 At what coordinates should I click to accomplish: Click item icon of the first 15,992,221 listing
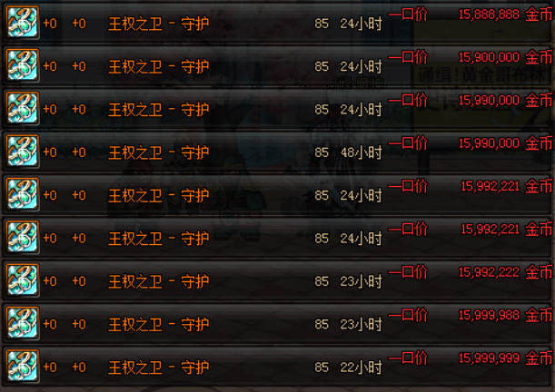[x=23, y=194]
